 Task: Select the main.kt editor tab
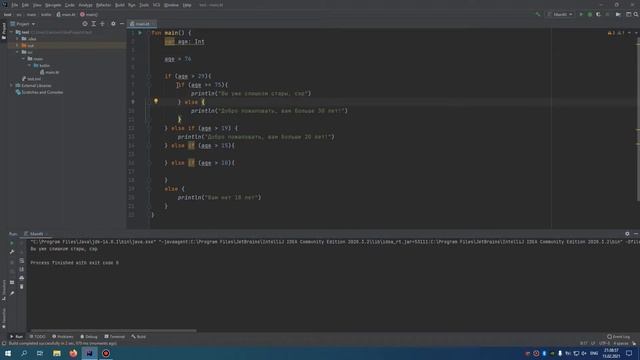click(141, 24)
